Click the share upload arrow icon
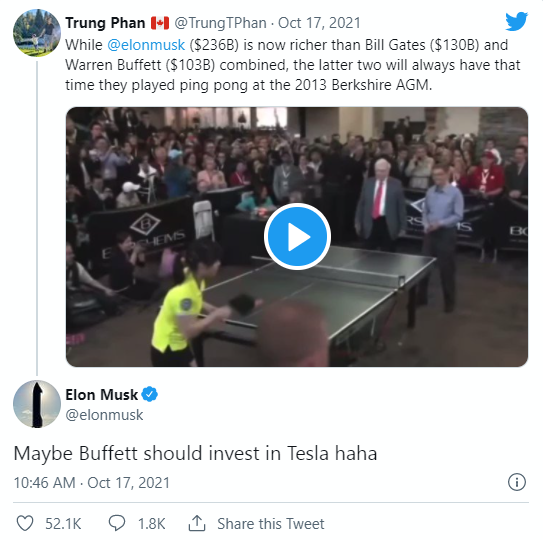Screen dimensions: 543x540 (x=197, y=523)
